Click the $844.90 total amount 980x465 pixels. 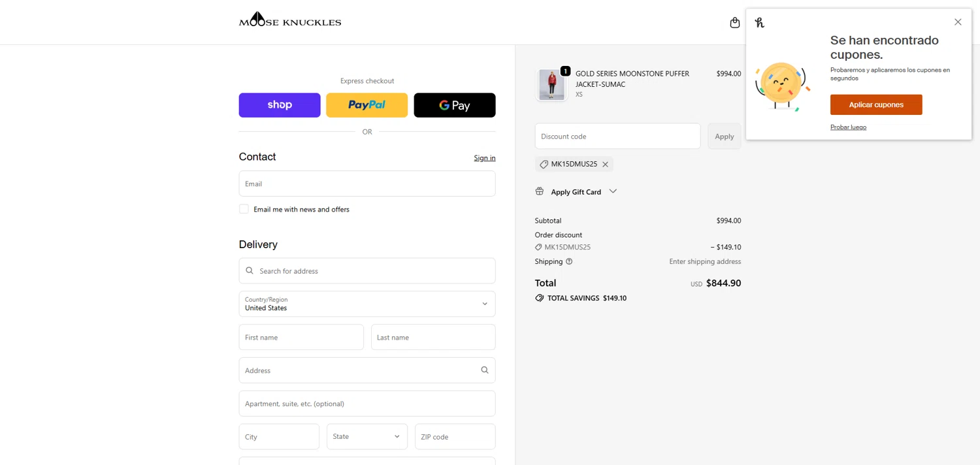pos(723,283)
